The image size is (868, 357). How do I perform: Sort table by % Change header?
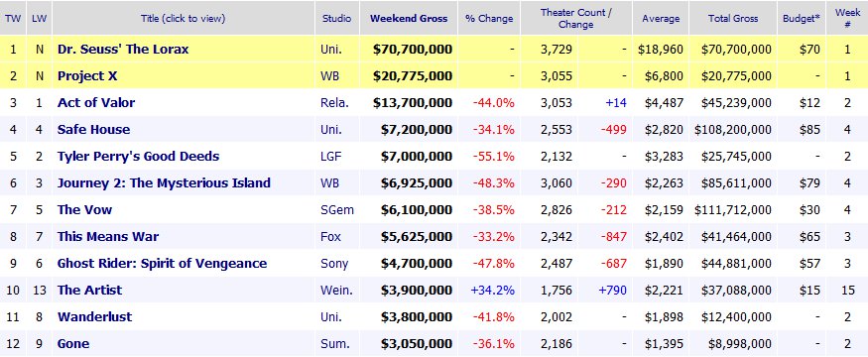[x=489, y=18]
